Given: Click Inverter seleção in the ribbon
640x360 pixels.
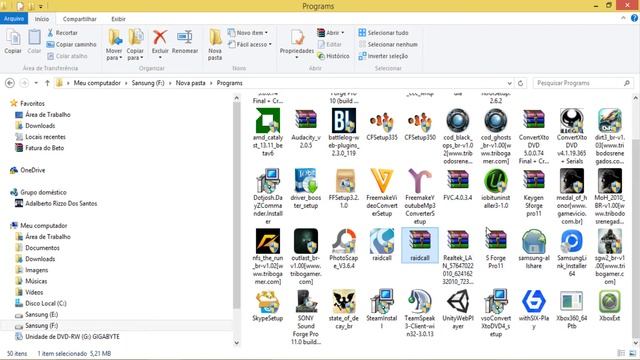Looking at the screenshot, I should pyautogui.click(x=383, y=56).
